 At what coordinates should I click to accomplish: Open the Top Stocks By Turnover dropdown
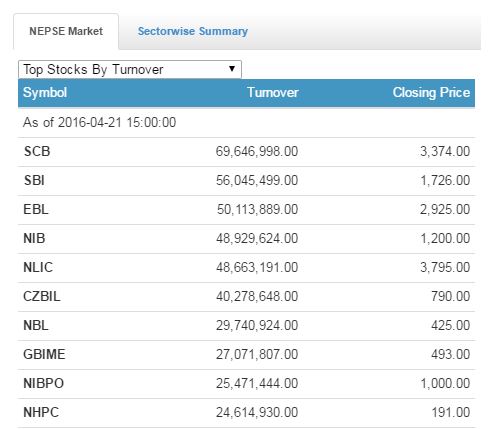[x=130, y=69]
